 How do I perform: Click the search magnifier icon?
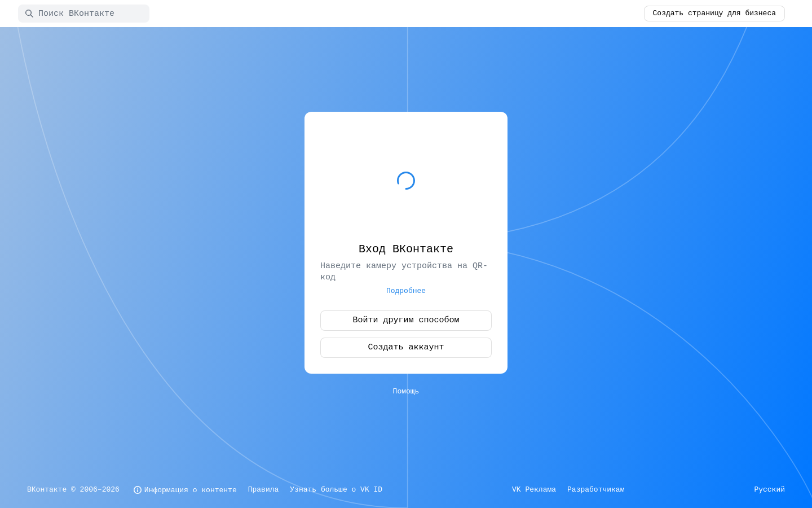point(29,14)
